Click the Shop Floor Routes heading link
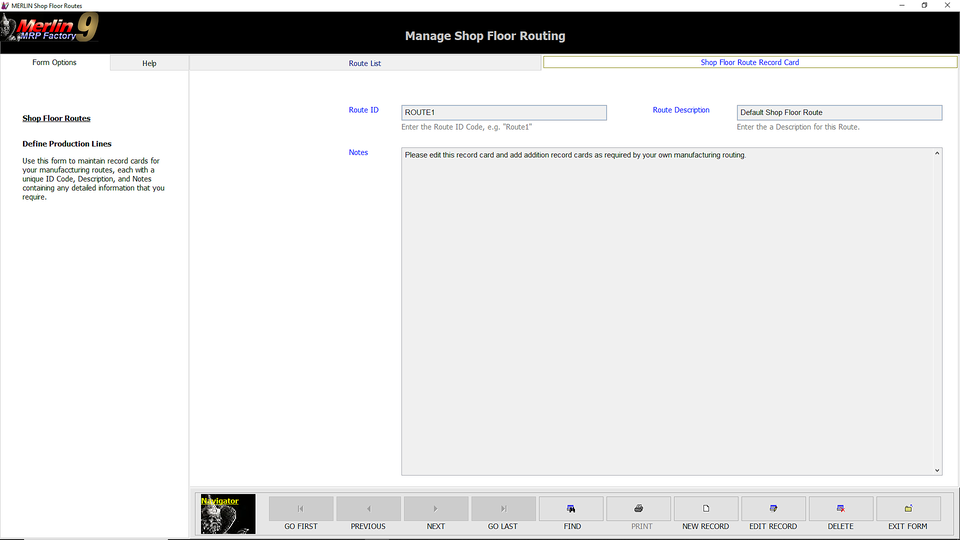 click(x=56, y=119)
